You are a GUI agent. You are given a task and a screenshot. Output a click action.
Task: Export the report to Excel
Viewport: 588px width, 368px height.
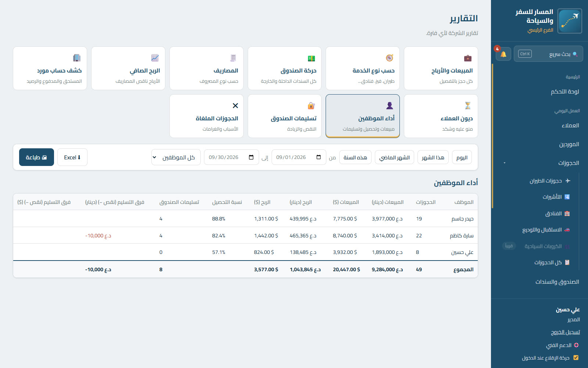click(x=72, y=157)
